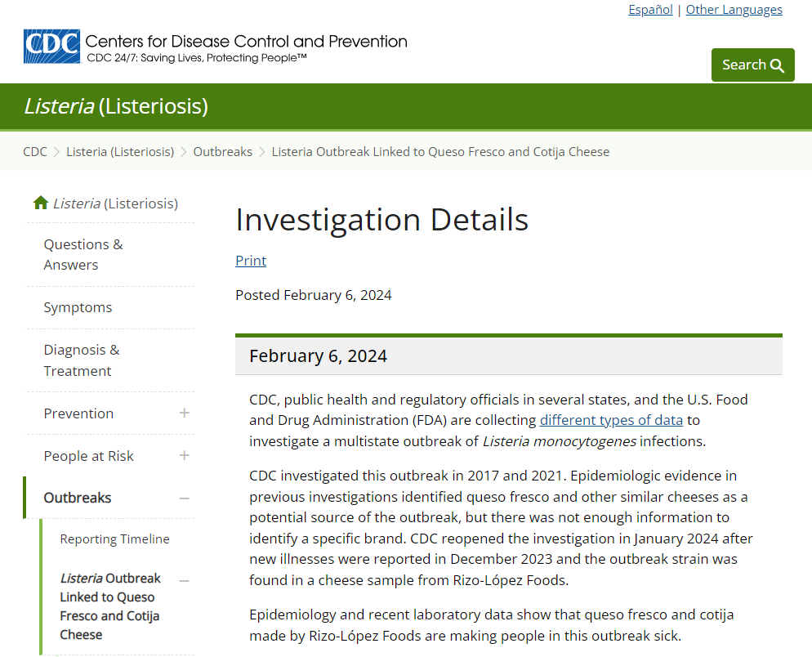The height and width of the screenshot is (657, 812).
Task: Click the Listeria (Listeriosis) green banner title
Action: point(116,106)
